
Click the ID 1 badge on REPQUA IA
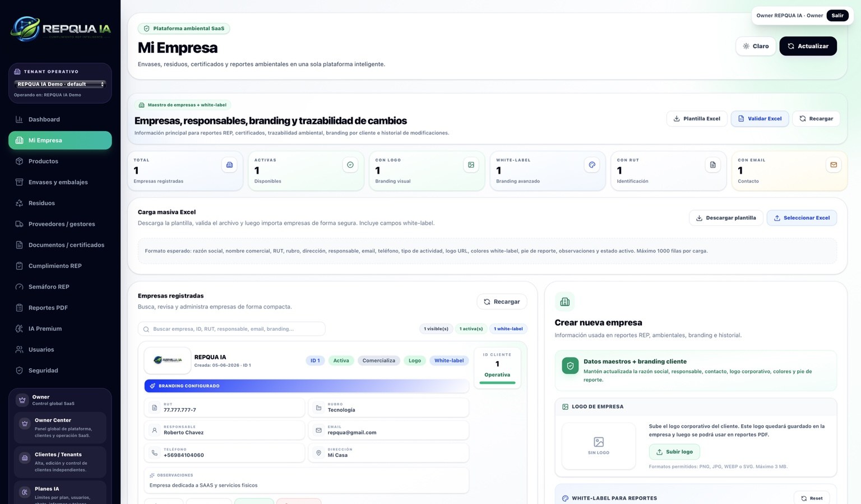point(315,360)
